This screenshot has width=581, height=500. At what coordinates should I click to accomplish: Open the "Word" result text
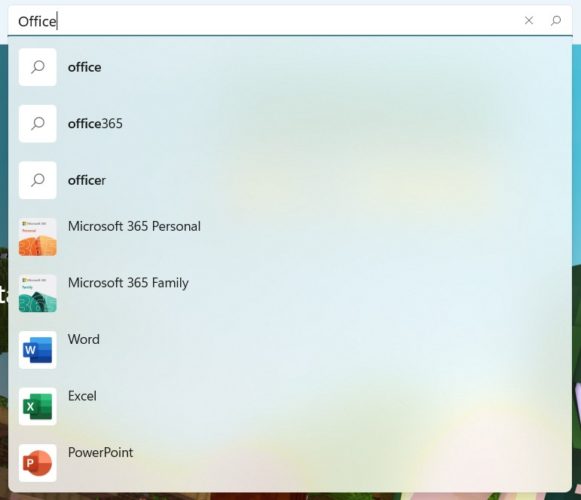click(x=84, y=339)
